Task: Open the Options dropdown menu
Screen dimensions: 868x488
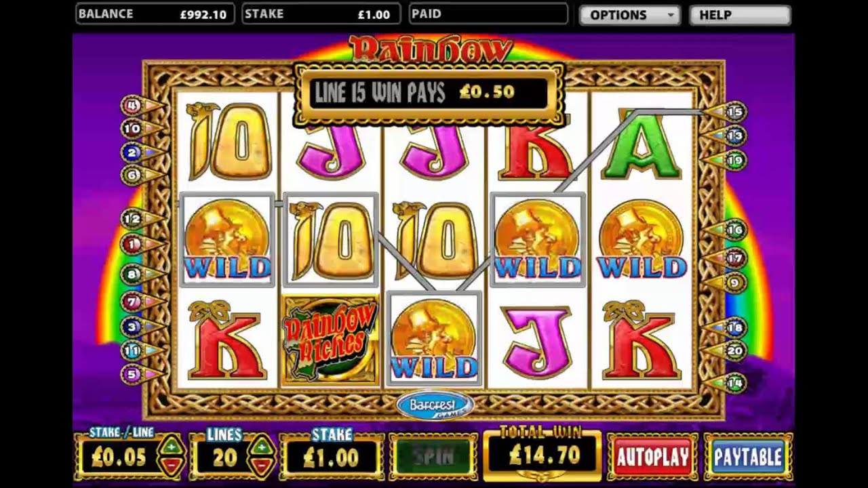Action: coord(630,15)
